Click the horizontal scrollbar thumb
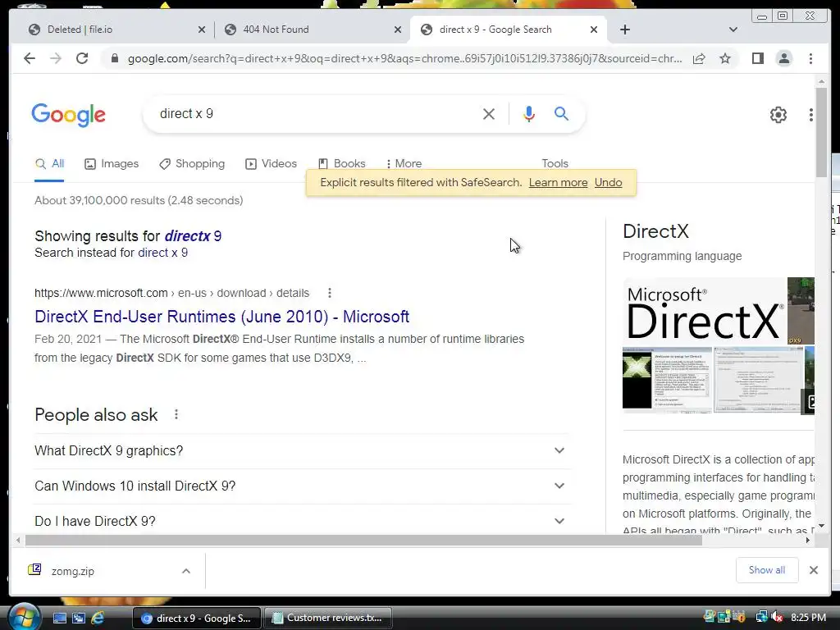840x630 pixels. (x=363, y=540)
